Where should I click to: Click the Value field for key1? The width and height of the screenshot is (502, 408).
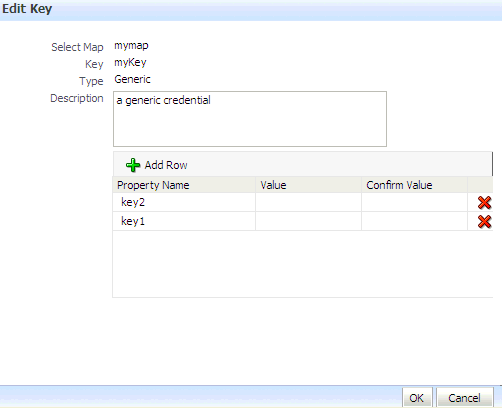308,221
